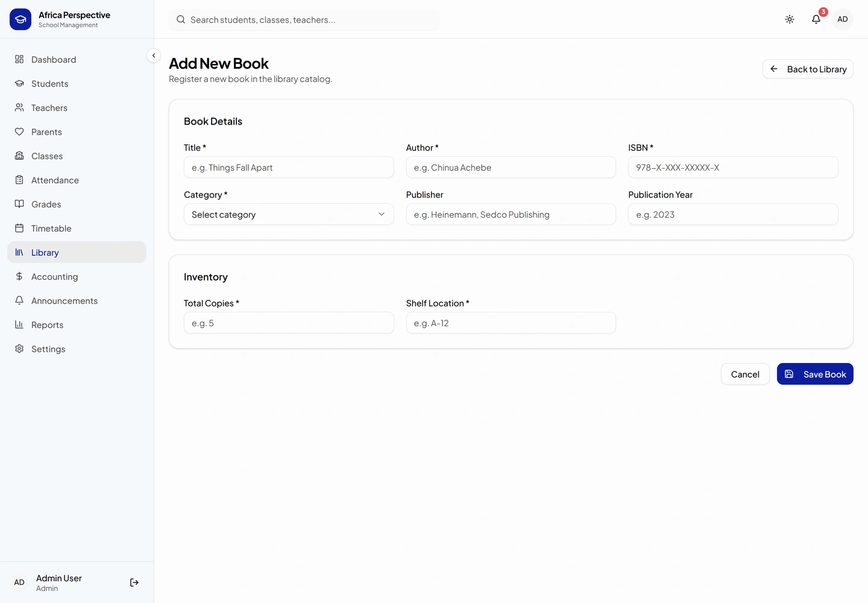Click the Total Copies input

(289, 323)
